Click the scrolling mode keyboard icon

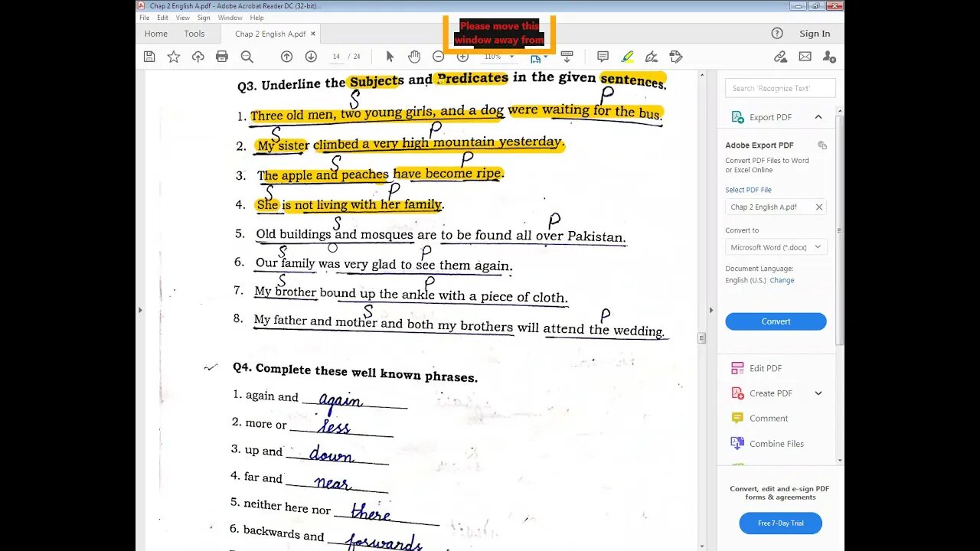click(x=567, y=57)
